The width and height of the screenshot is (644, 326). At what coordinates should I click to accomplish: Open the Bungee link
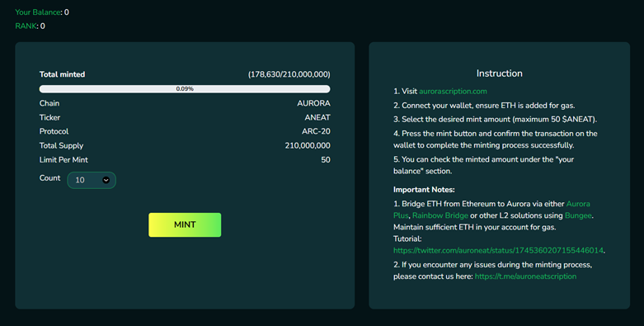[x=578, y=215]
